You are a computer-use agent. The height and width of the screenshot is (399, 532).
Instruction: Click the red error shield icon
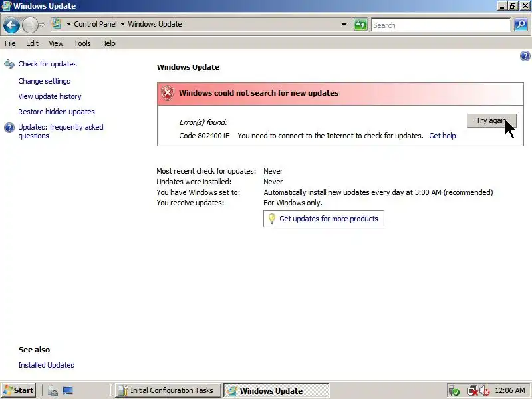pyautogui.click(x=168, y=93)
